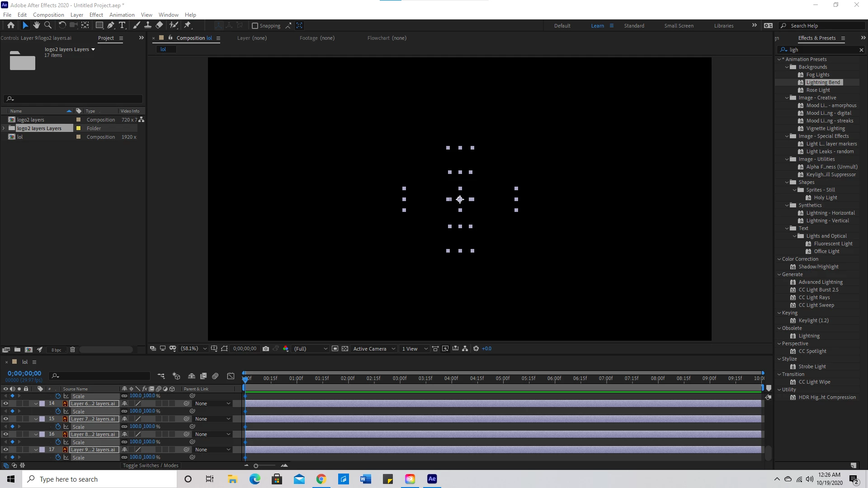Image resolution: width=868 pixels, height=488 pixels.
Task: Click the snapshot camera icon in viewer
Action: click(266, 349)
